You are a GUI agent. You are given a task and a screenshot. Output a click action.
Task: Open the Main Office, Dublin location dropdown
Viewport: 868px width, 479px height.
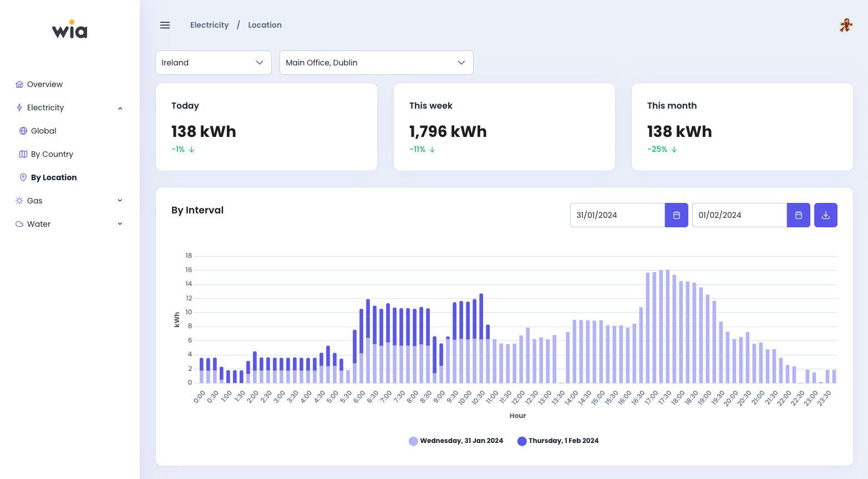[377, 63]
